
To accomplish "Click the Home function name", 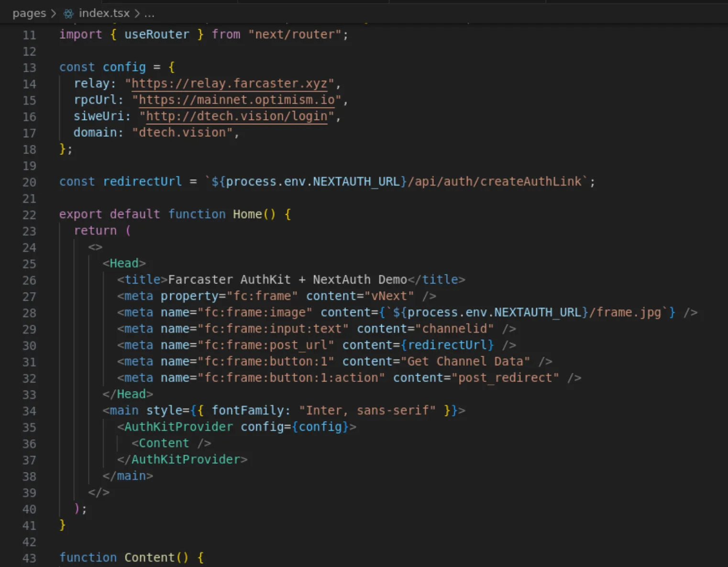I will coord(247,214).
